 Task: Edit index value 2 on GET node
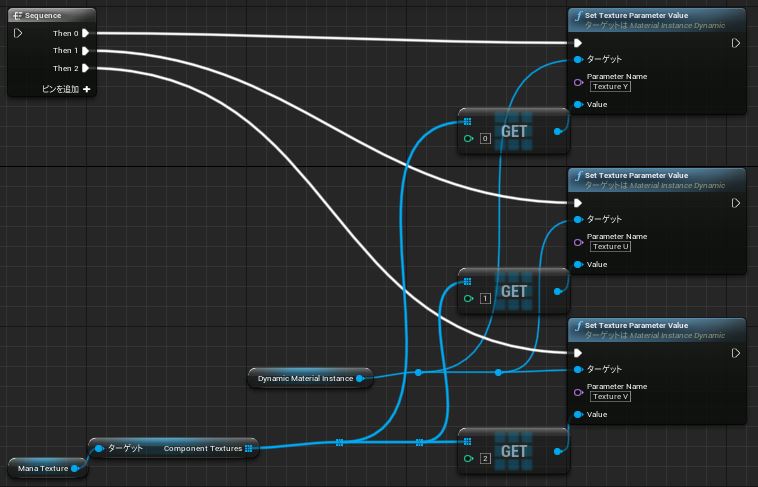[x=485, y=458]
